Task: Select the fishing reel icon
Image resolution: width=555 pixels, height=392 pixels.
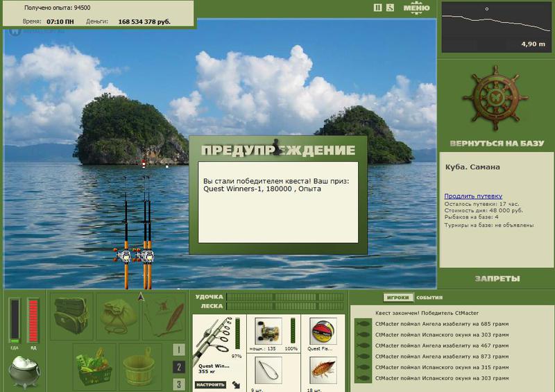Action: tap(268, 331)
